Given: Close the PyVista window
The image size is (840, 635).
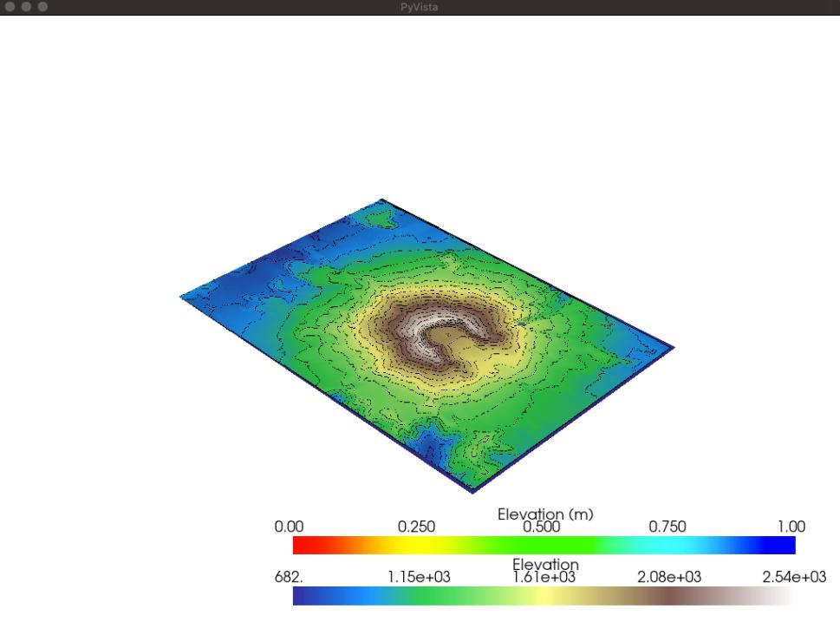Looking at the screenshot, I should click(x=10, y=7).
